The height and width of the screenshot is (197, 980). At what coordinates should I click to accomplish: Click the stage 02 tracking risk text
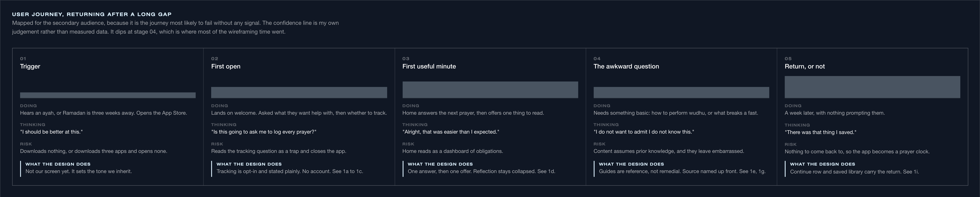click(x=278, y=151)
